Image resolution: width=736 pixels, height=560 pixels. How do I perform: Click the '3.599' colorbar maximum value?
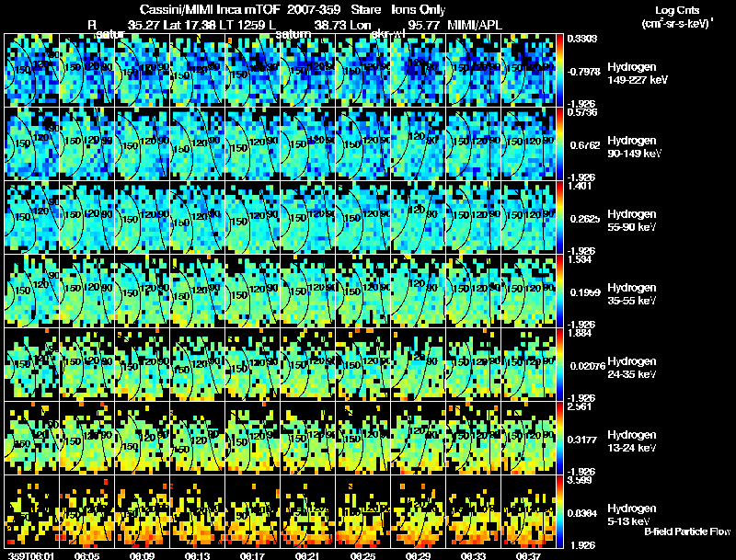pyautogui.click(x=580, y=480)
